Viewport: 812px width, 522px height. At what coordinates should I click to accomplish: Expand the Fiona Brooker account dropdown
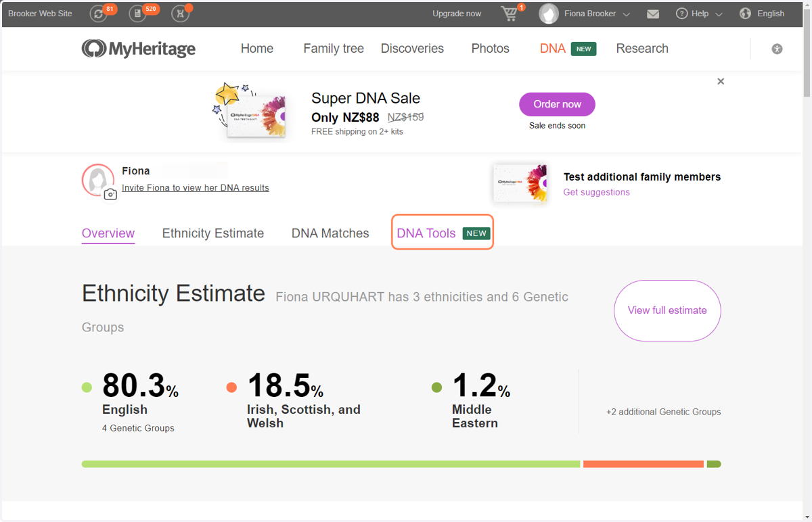click(627, 14)
